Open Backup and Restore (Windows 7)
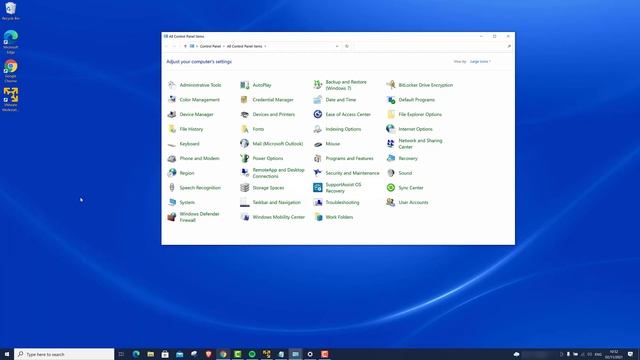Screen dimensions: 640x360 tap(340, 85)
